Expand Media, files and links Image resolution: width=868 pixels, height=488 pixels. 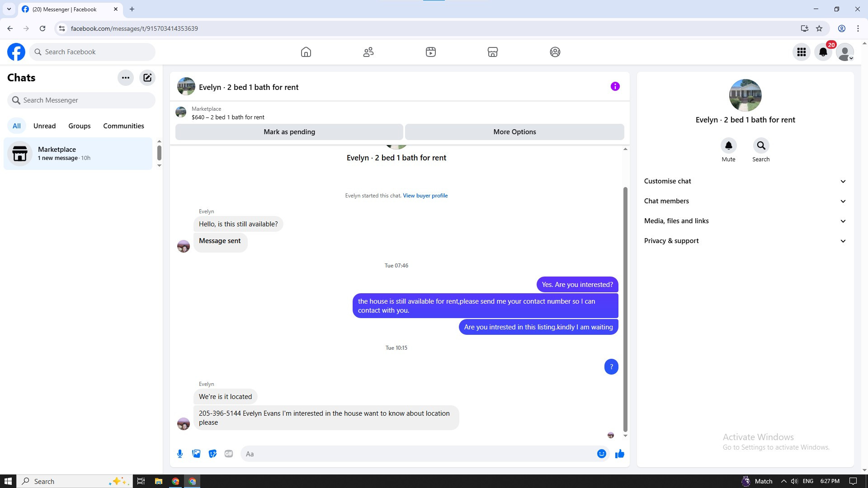point(745,221)
